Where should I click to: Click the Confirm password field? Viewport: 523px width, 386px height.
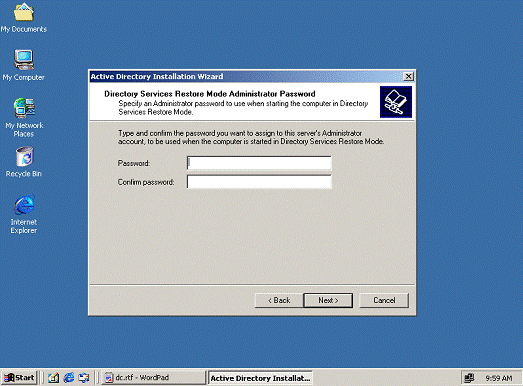coord(259,182)
